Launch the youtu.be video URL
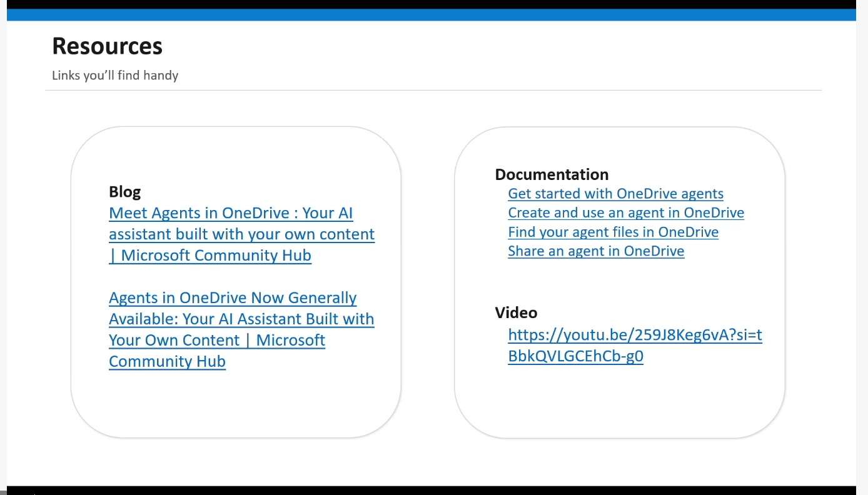Screen dimensions: 868x495 pyautogui.click(x=635, y=336)
